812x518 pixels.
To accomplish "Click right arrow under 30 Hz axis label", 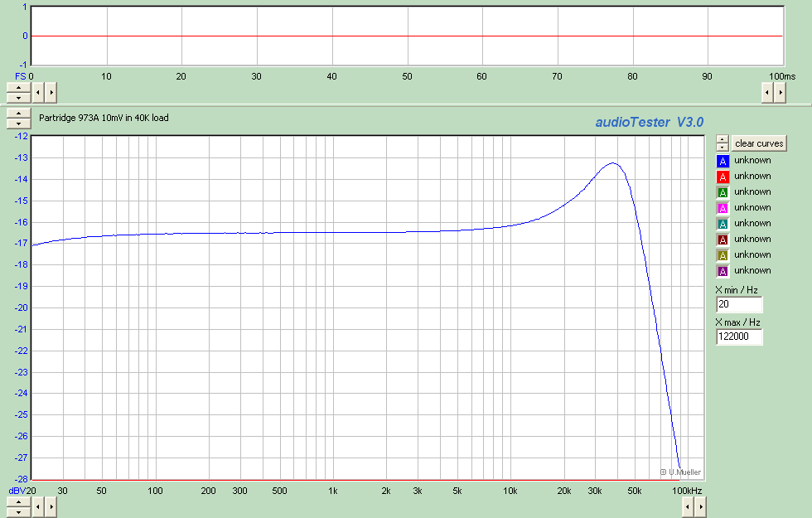I will 51,507.
